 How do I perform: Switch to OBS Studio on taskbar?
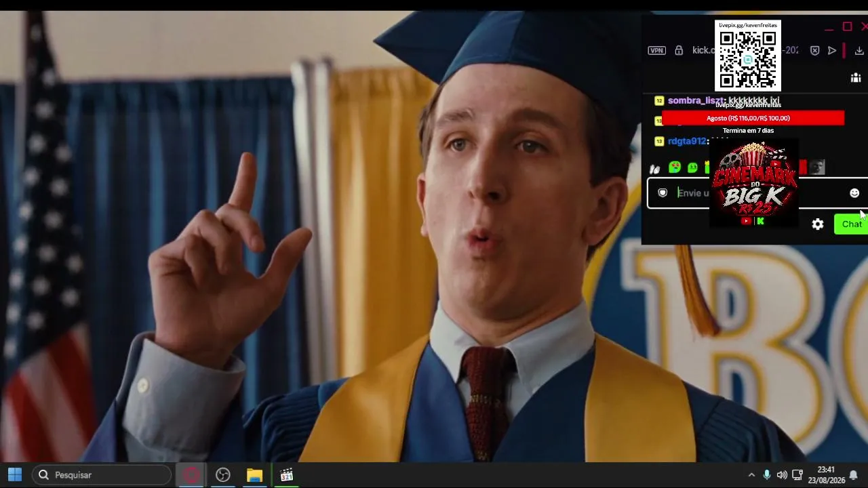(x=223, y=475)
